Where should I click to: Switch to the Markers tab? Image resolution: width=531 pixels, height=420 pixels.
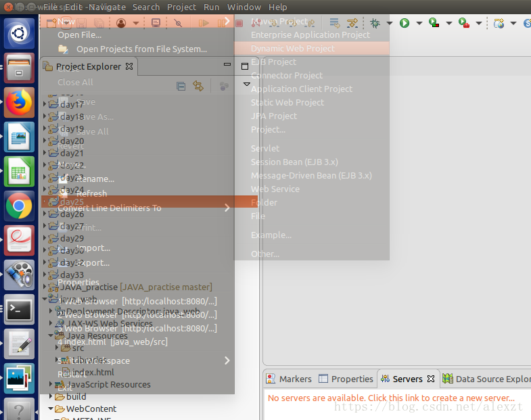289,379
